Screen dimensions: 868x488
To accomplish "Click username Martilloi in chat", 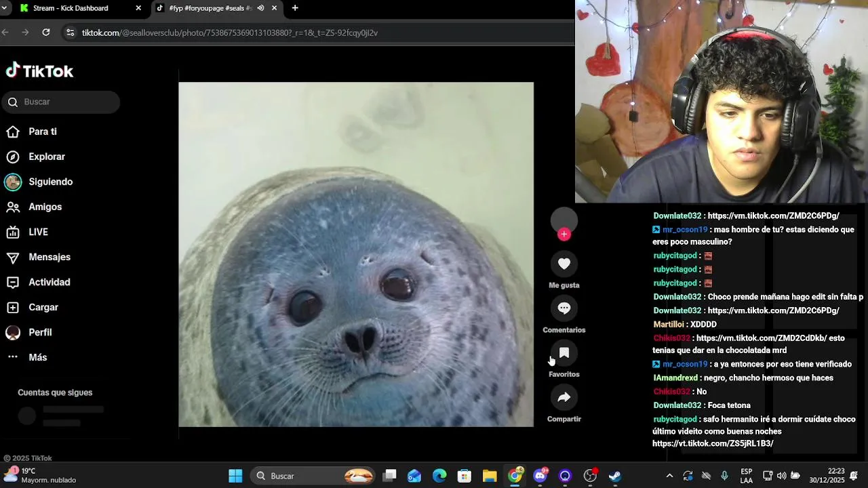I will point(669,325).
